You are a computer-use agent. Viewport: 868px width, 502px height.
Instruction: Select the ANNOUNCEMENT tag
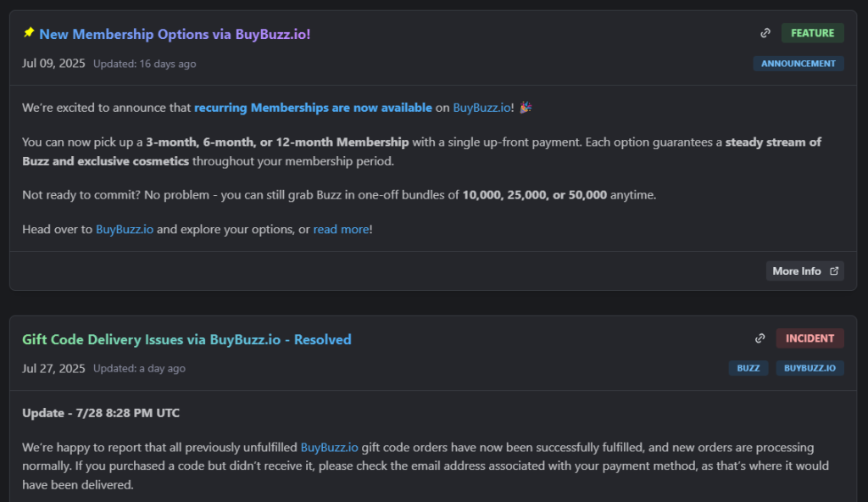[x=798, y=64]
